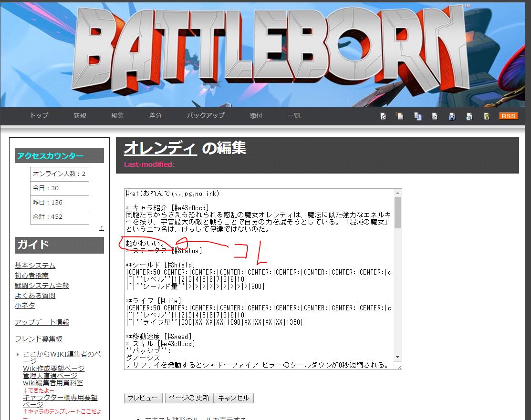The width and height of the screenshot is (531, 420).
Task: Open the 小ネタ link
Action: pos(25,306)
